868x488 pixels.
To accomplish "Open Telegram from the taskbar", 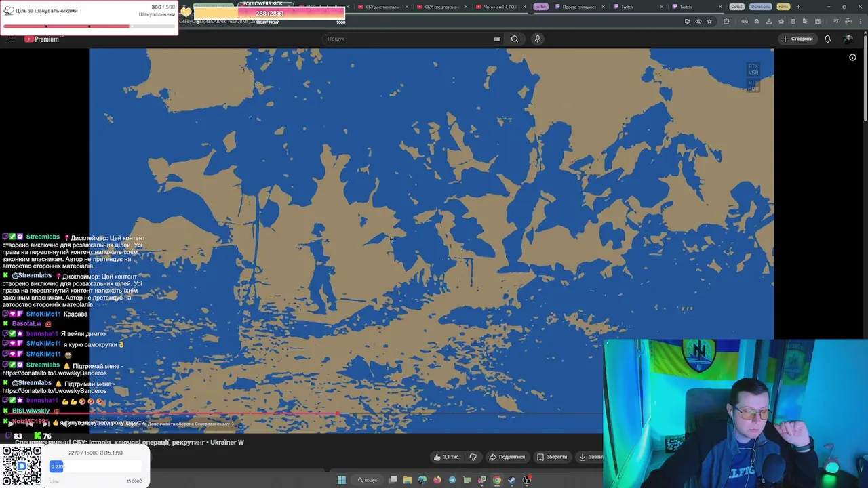I will pyautogui.click(x=452, y=480).
